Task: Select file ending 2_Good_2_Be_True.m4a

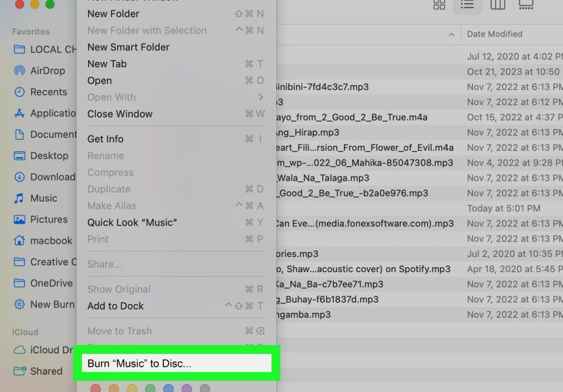Action: click(x=420, y=117)
